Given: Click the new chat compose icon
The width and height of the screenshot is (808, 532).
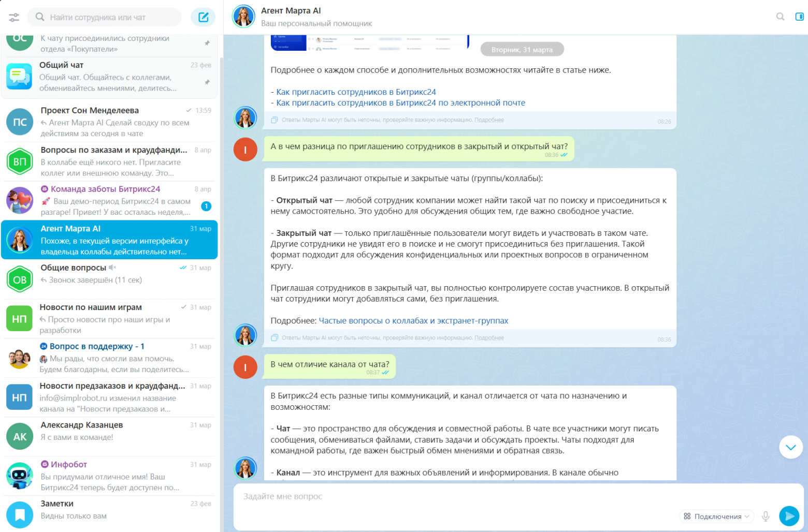Looking at the screenshot, I should tap(203, 17).
